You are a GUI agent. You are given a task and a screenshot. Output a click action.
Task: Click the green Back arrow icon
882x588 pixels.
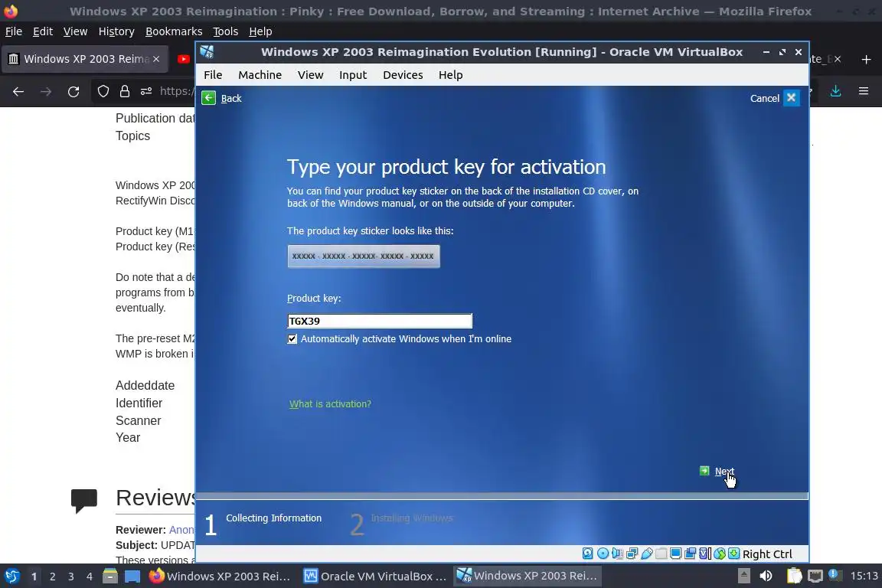click(x=209, y=98)
